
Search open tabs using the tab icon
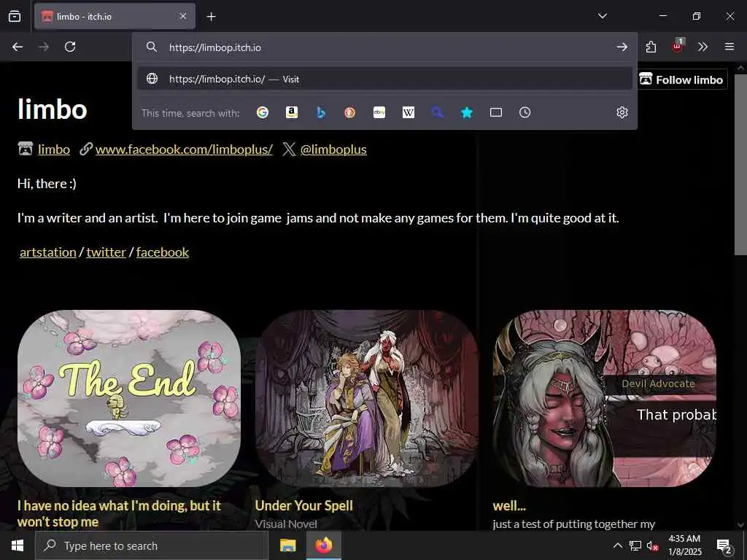tap(496, 112)
